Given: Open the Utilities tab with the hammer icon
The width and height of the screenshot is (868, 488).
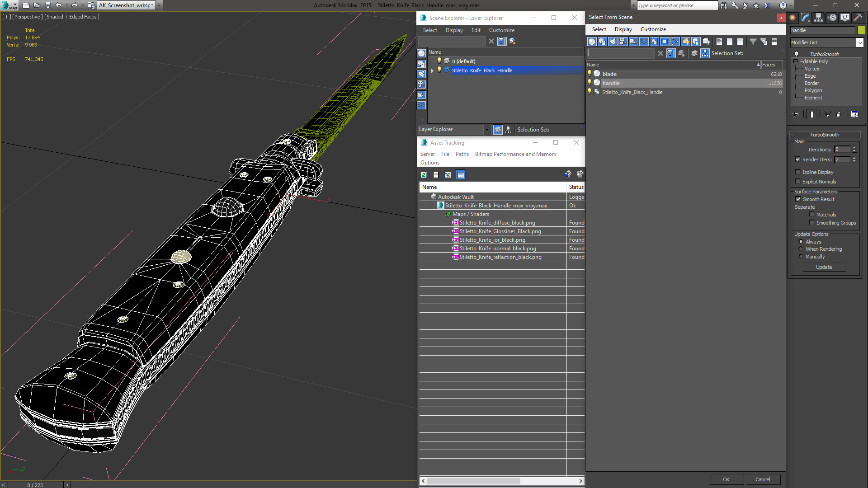Looking at the screenshot, I should (858, 18).
